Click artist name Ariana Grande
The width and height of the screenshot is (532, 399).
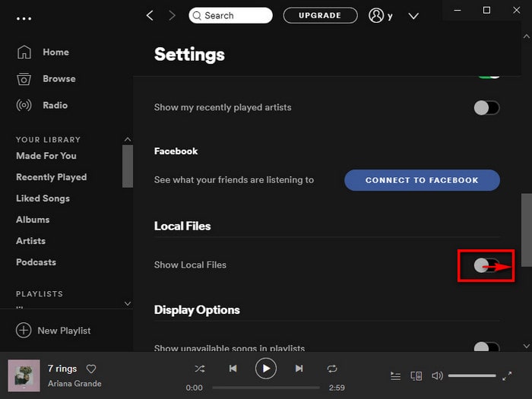(74, 383)
